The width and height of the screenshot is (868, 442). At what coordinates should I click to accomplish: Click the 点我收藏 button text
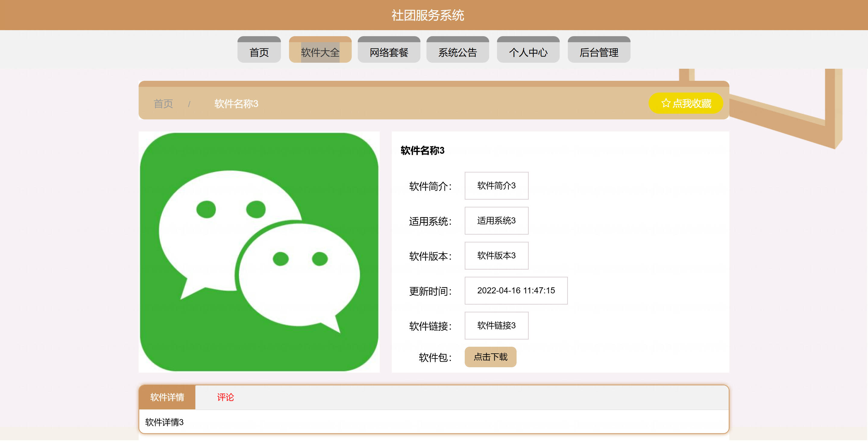[x=692, y=103]
